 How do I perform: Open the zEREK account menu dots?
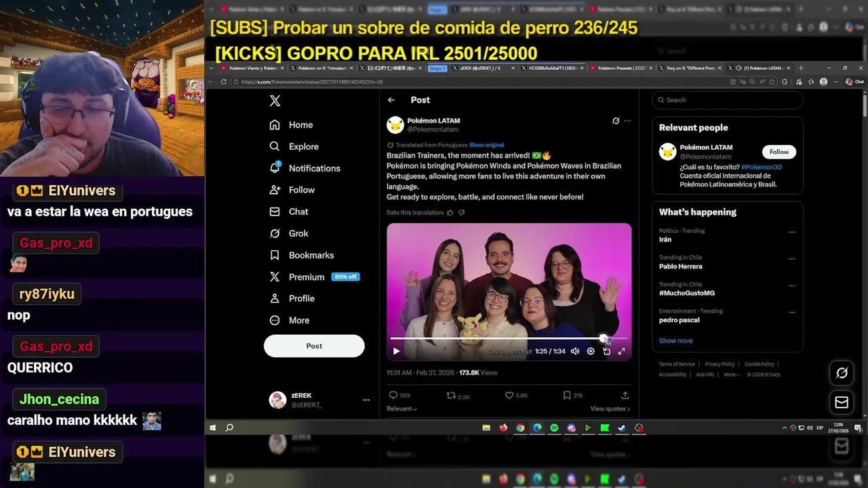click(x=366, y=400)
